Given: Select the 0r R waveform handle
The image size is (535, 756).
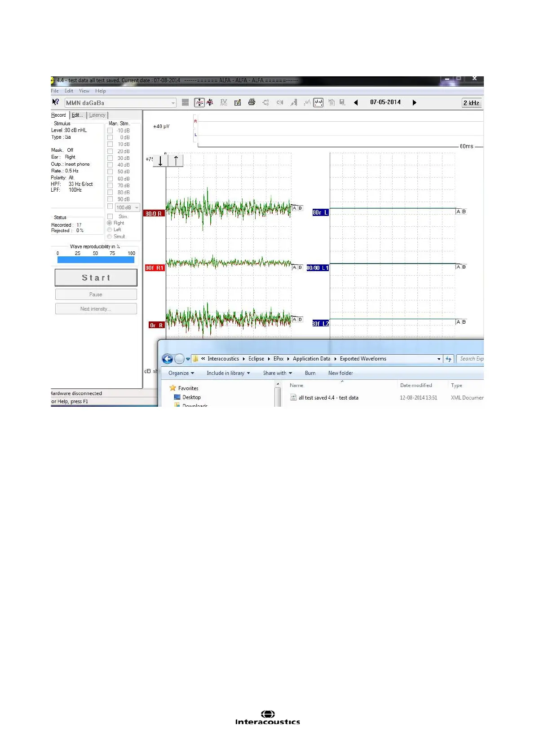Looking at the screenshot, I should click(156, 325).
